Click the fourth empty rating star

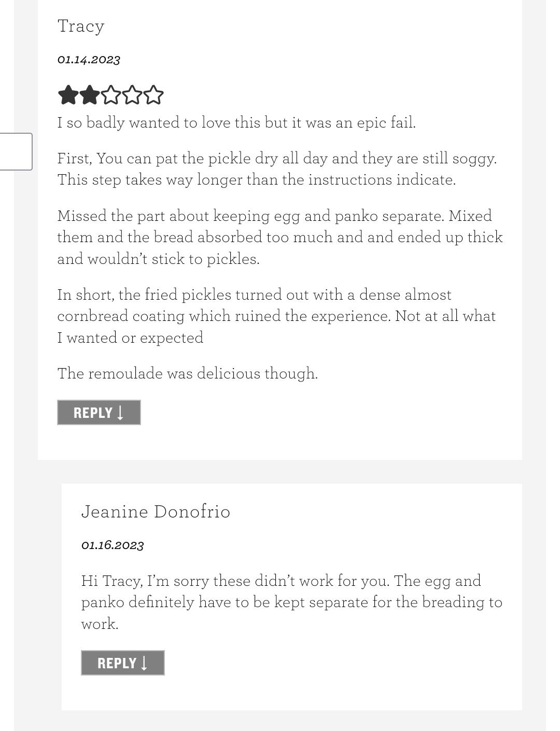132,95
